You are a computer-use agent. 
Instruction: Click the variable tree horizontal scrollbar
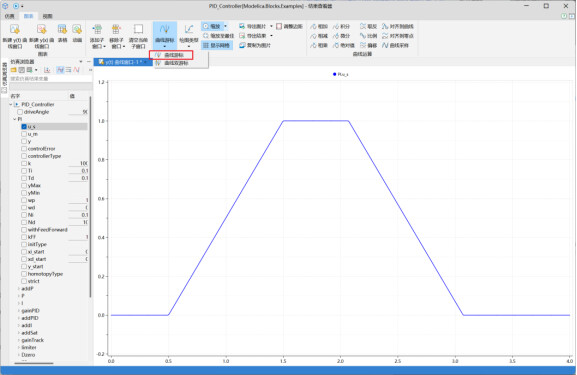(x=33, y=363)
